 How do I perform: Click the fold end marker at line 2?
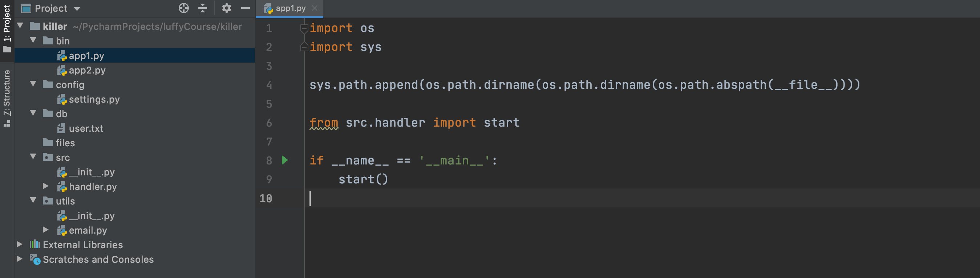304,47
